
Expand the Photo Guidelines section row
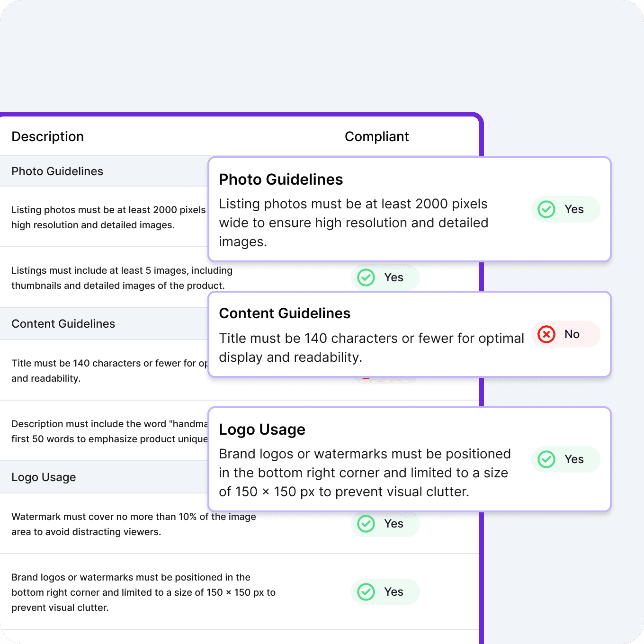[x=57, y=171]
